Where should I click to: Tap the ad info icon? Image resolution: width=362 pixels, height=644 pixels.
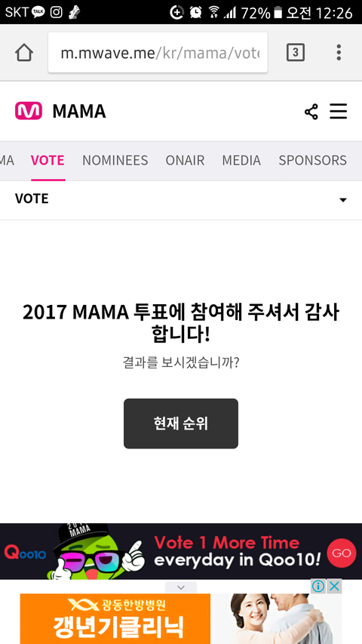coord(318,586)
